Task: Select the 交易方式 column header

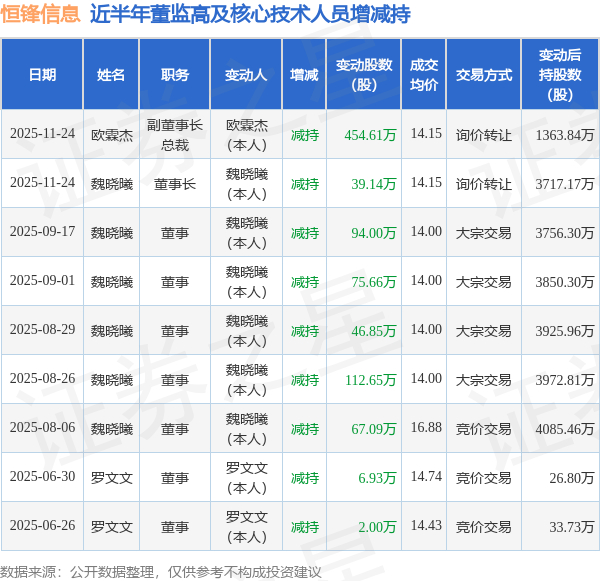Action: click(484, 75)
